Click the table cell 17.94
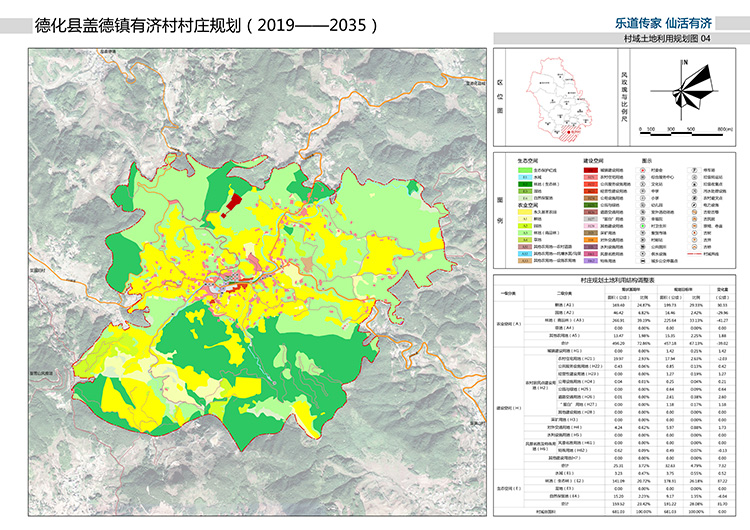The image size is (750, 530). (670, 359)
